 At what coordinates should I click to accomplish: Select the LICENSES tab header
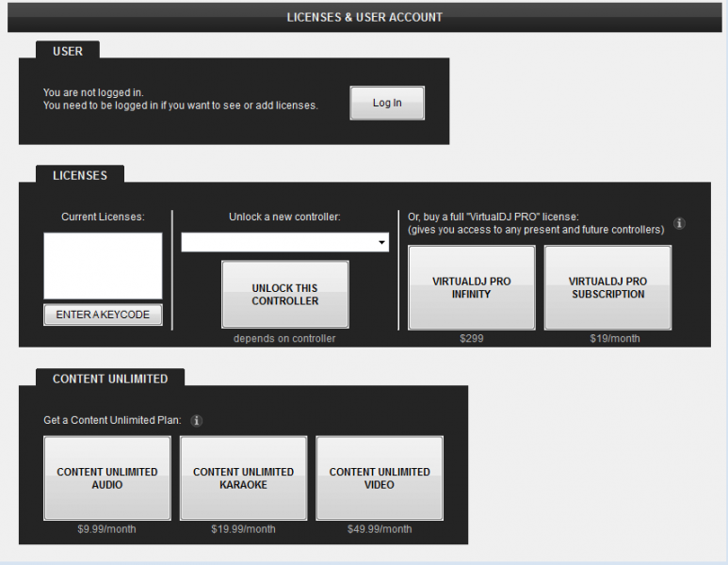tap(80, 175)
